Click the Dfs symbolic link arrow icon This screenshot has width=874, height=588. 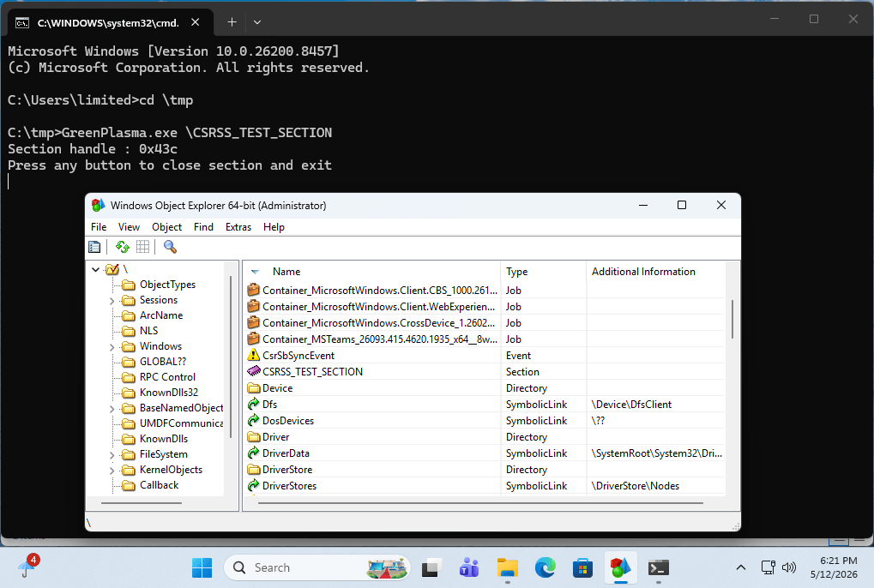click(254, 405)
